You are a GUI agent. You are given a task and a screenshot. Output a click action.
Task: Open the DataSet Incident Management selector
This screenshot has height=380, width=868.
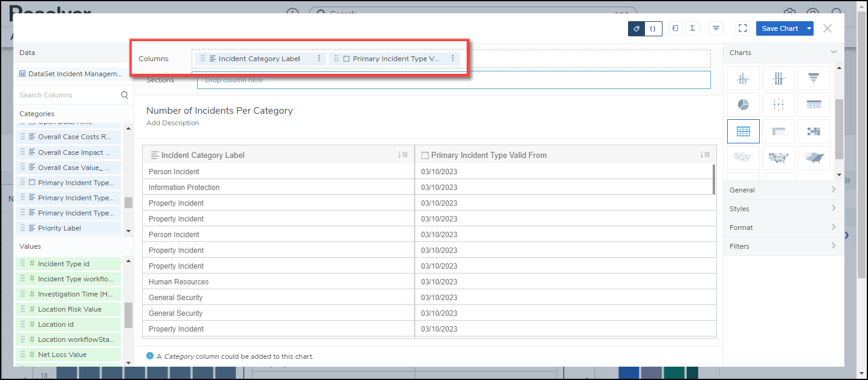[x=71, y=74]
